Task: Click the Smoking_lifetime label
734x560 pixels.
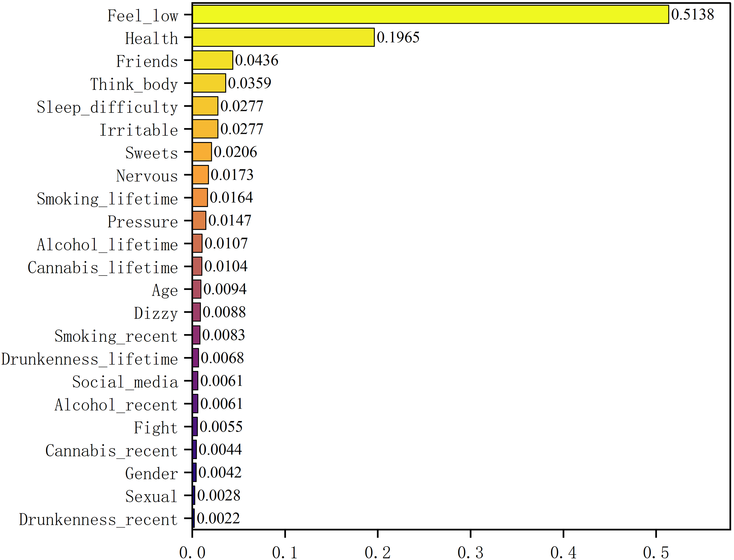Action: tap(107, 199)
